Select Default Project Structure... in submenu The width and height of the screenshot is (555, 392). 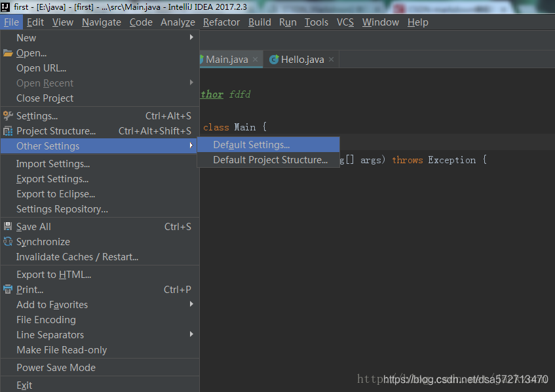pos(268,160)
